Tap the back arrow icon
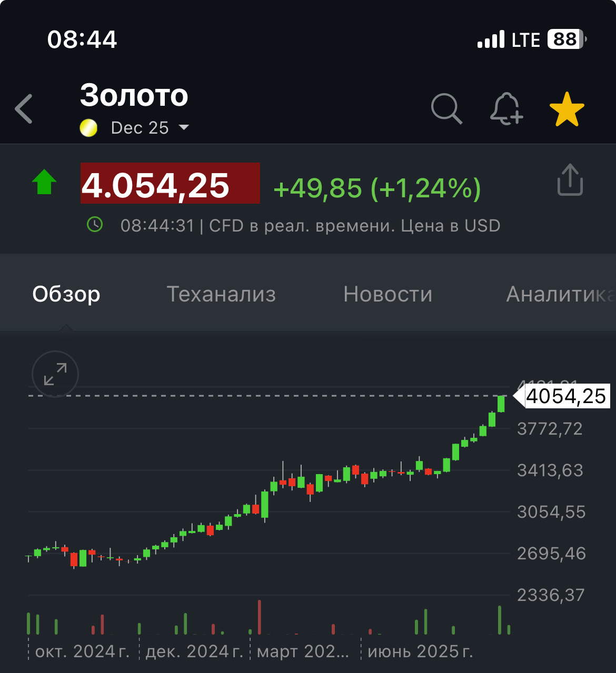 24,109
